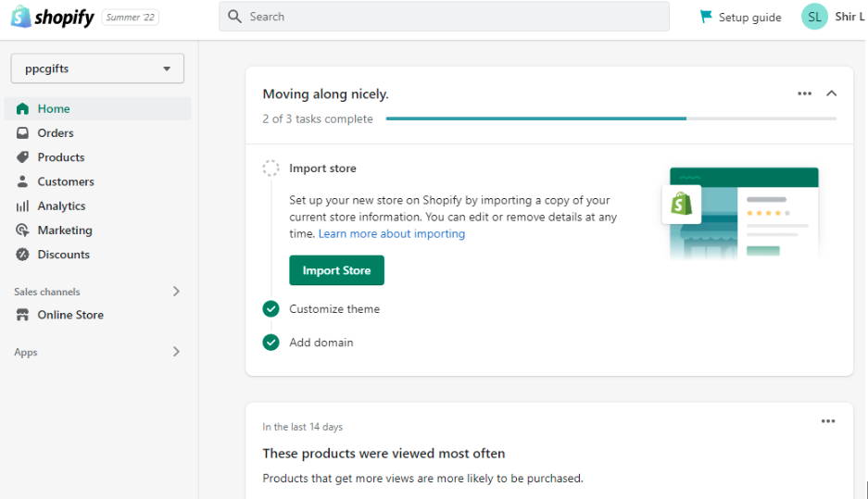
Task: Open the ppcgifts store selector dropdown
Action: (x=97, y=69)
